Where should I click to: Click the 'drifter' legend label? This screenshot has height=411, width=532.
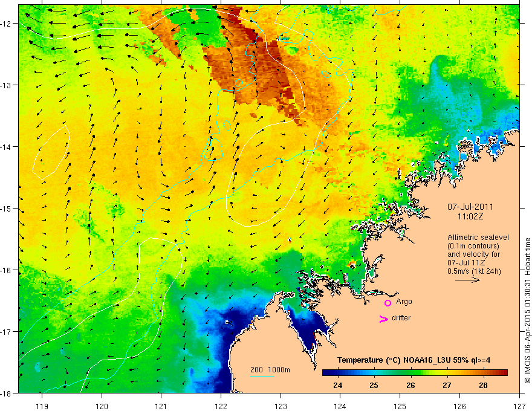(401, 318)
